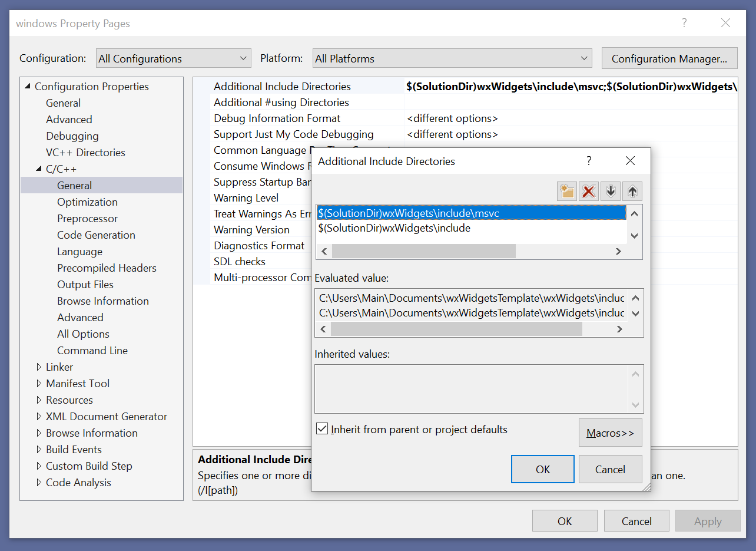Expand the Browse Information top-level node
Viewport: 756px width, 551px height.
coord(39,433)
